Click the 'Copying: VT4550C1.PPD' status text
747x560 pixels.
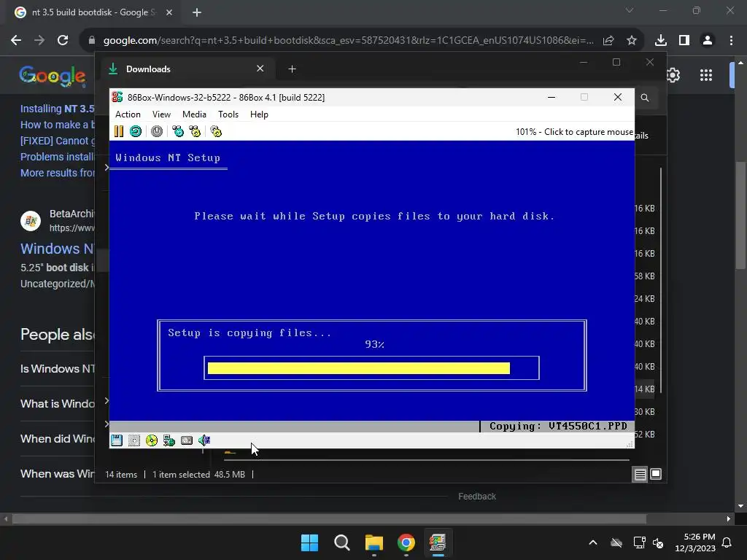558,426
